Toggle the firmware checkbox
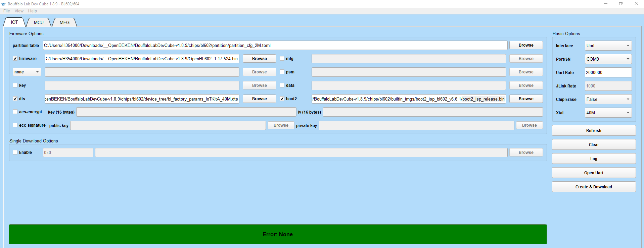Viewport: 644px width, 248px height. (15, 58)
